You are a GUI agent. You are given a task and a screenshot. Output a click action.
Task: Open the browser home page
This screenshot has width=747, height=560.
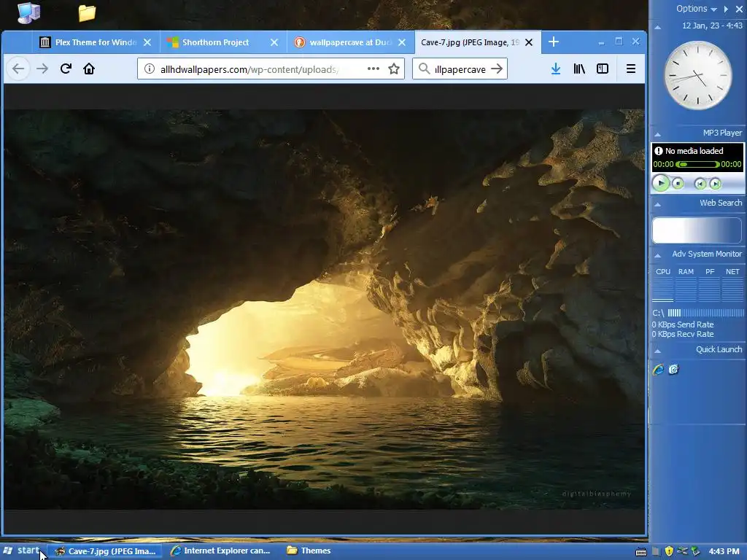pos(88,69)
